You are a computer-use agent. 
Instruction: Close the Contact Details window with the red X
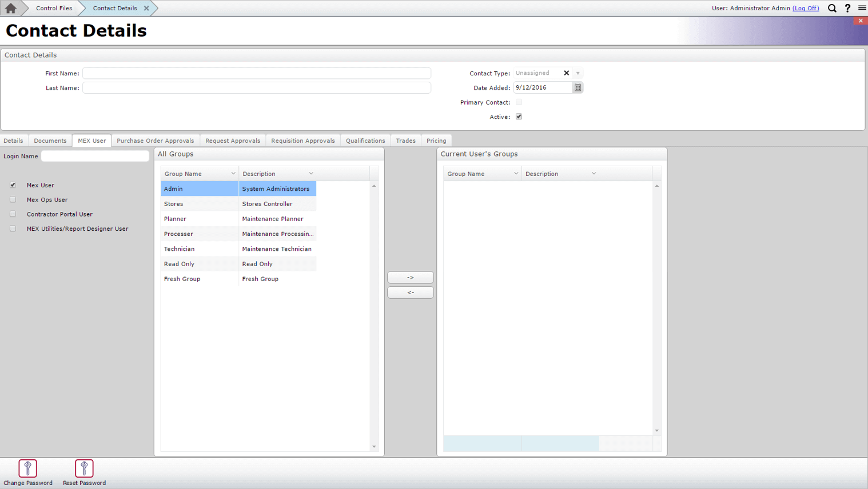point(861,21)
